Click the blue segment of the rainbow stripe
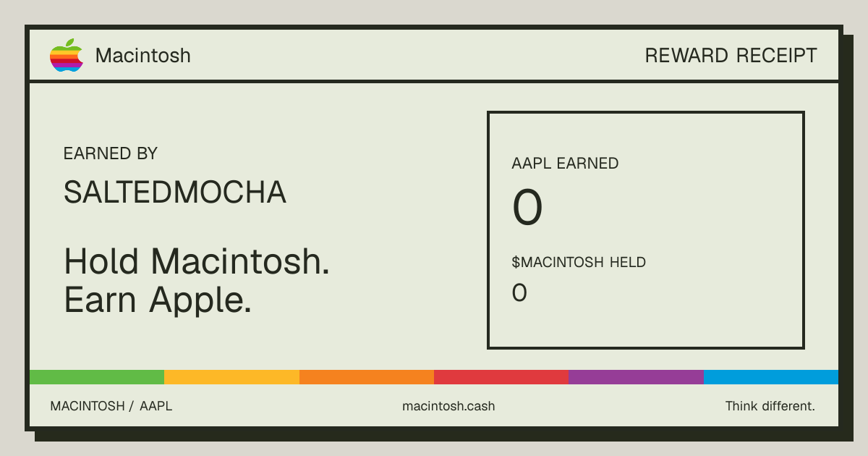The height and width of the screenshot is (456, 868). click(771, 377)
